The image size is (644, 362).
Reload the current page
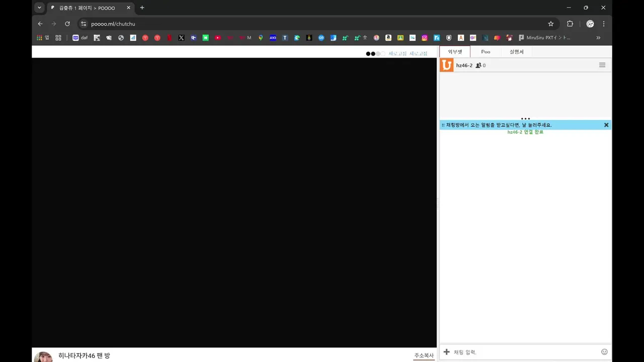[x=67, y=24]
